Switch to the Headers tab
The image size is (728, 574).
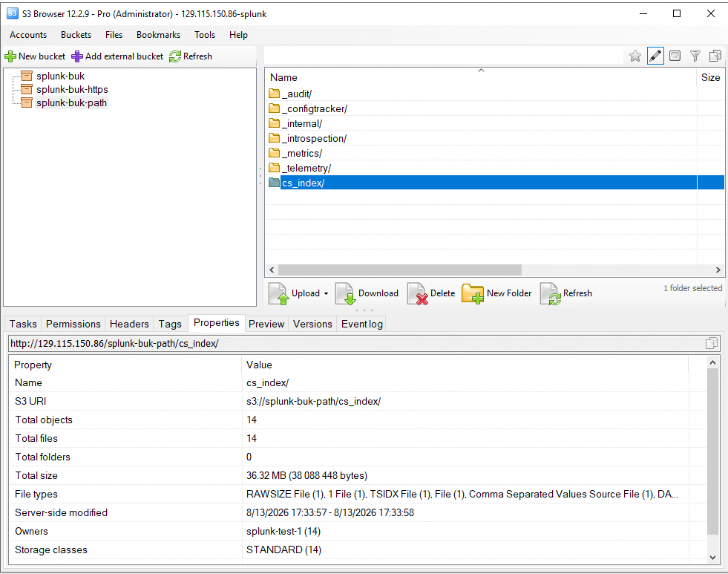pos(129,324)
